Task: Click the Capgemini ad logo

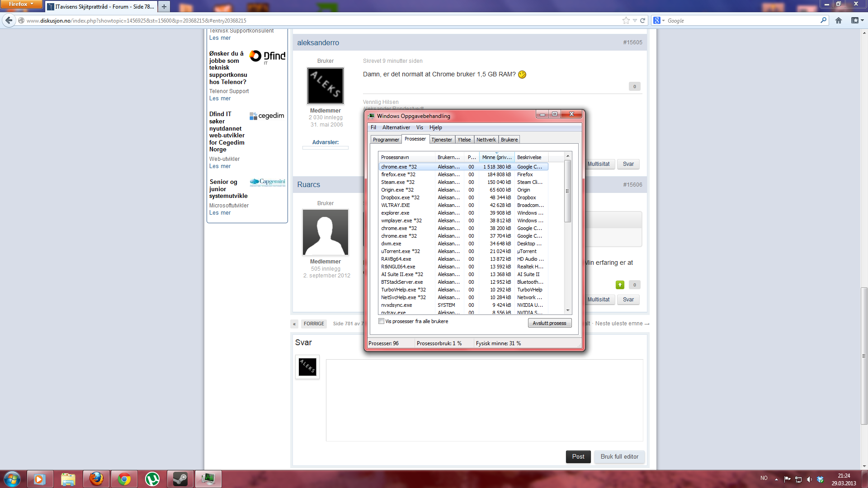Action: [x=268, y=182]
